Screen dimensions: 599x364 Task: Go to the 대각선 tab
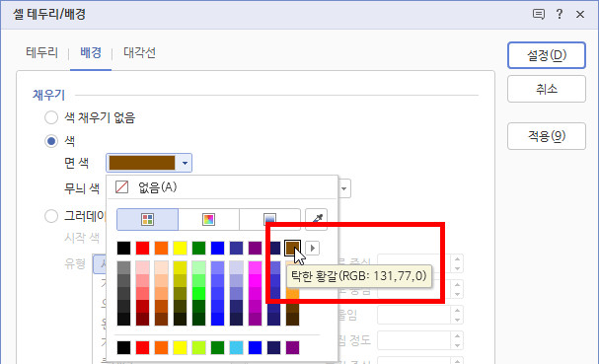tap(139, 52)
